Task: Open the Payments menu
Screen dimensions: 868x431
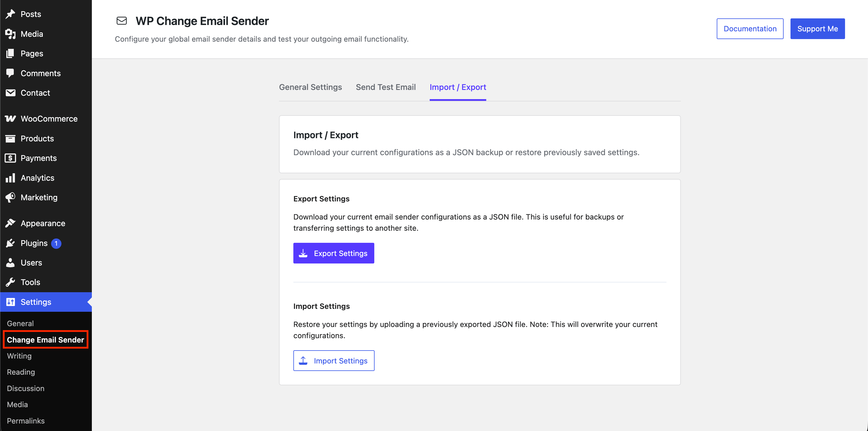Action: point(46,158)
